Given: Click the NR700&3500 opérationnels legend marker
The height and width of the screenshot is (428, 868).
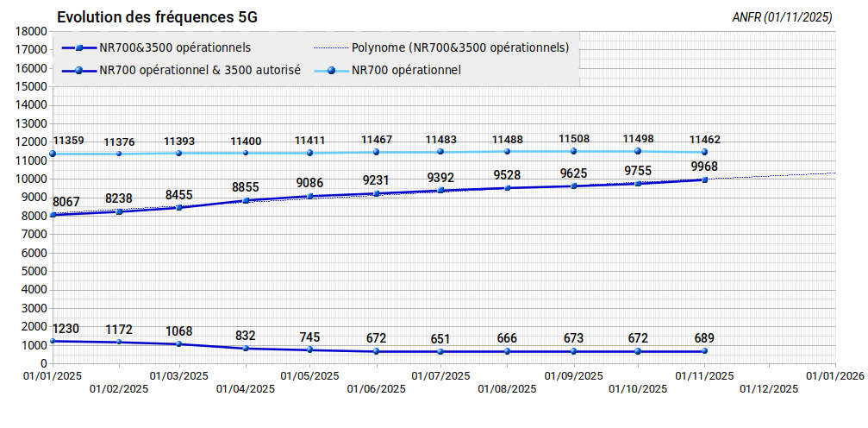Looking at the screenshot, I should (78, 47).
